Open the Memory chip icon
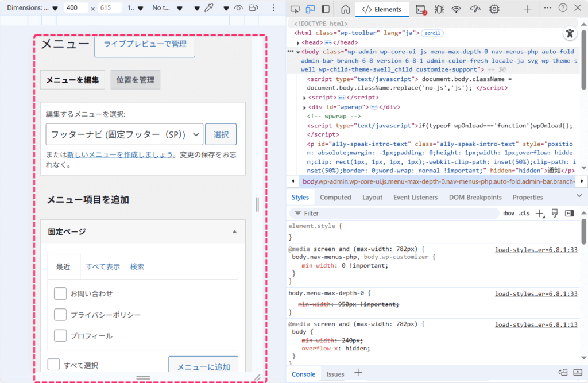Image resolution: width=588 pixels, height=383 pixels. point(494,9)
